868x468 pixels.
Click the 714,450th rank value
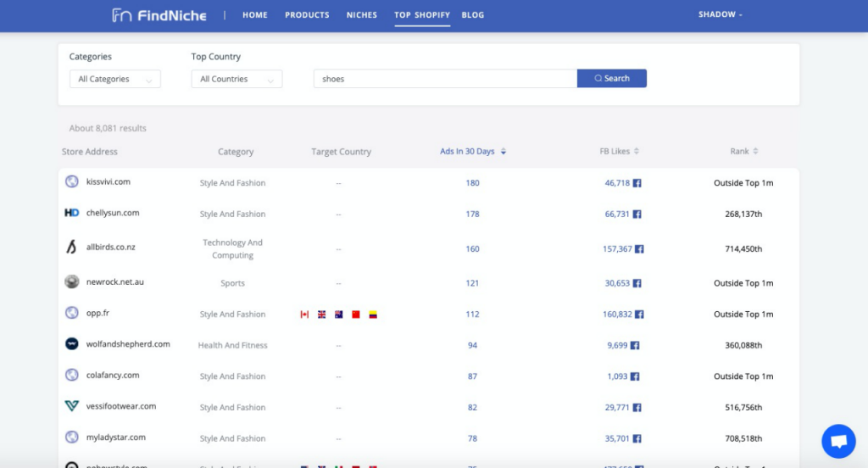click(x=743, y=248)
